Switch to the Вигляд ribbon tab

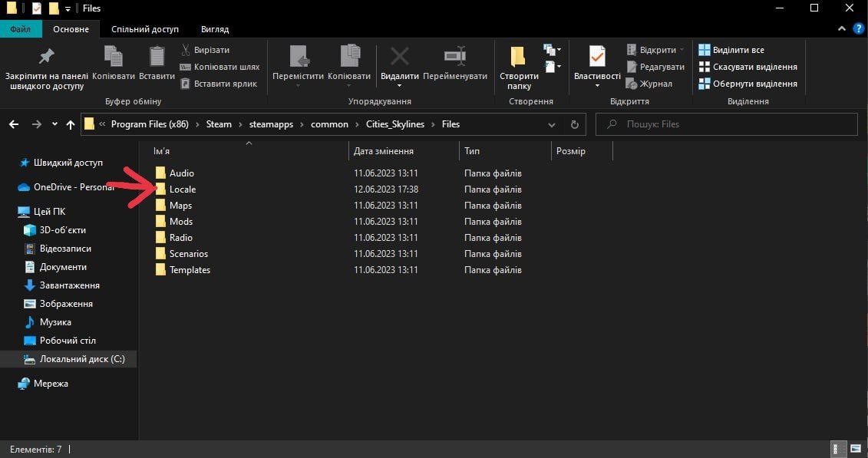pos(215,28)
